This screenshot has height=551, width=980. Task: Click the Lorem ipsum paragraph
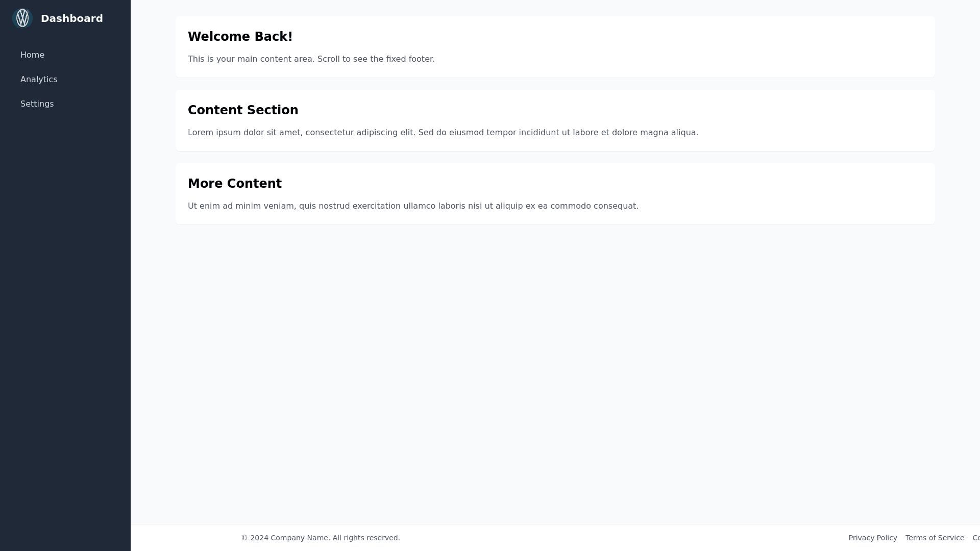click(x=443, y=133)
